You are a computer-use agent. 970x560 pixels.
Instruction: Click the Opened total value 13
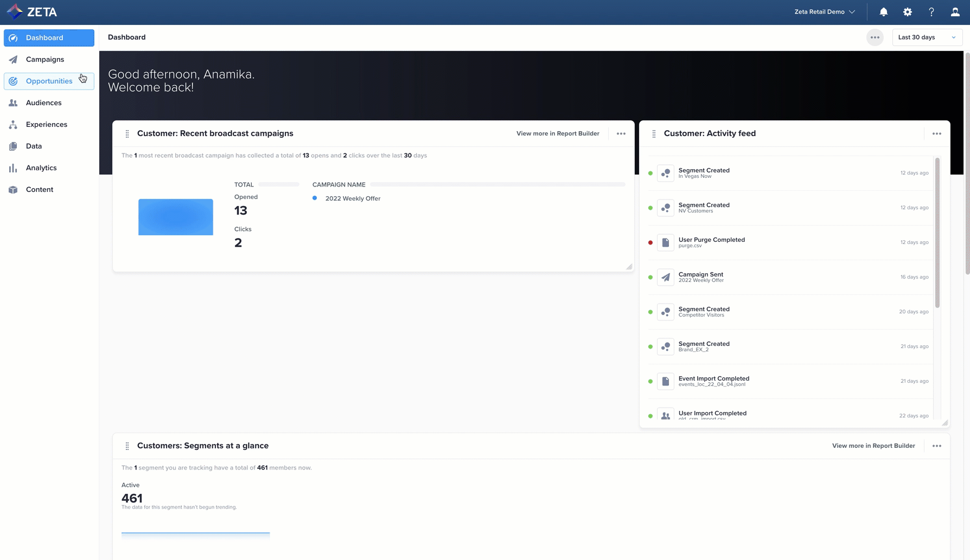coord(241,210)
